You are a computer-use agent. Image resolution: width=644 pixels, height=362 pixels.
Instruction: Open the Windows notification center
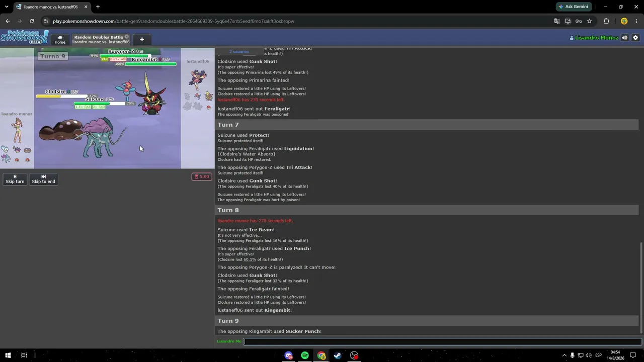point(633,355)
